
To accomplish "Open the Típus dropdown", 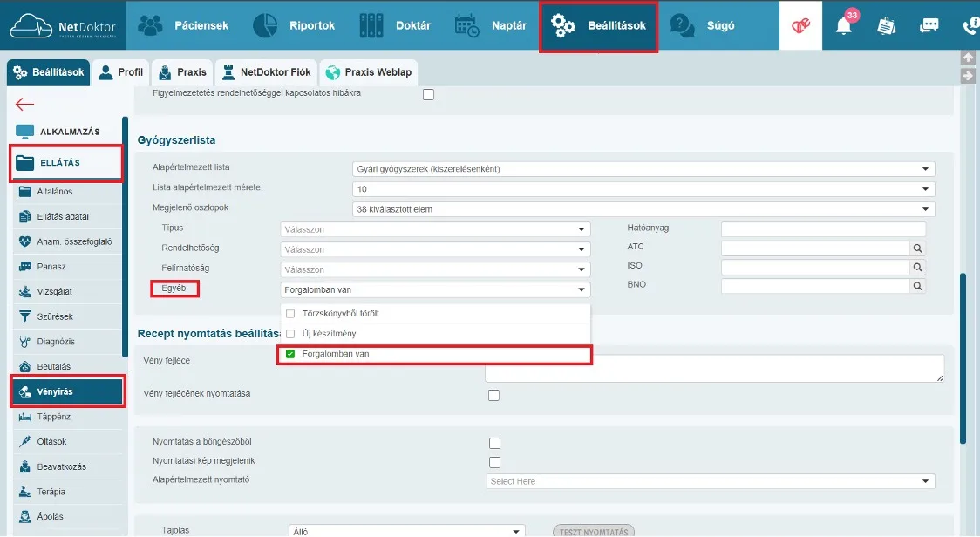I will coord(435,229).
